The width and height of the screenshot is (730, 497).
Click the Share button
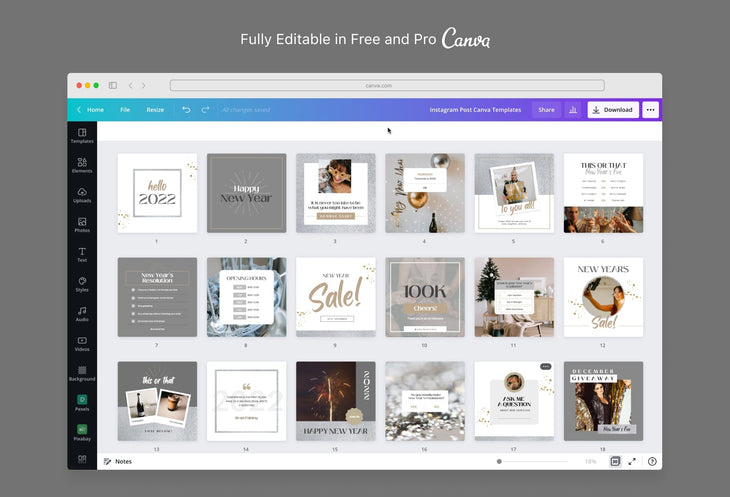tap(546, 110)
